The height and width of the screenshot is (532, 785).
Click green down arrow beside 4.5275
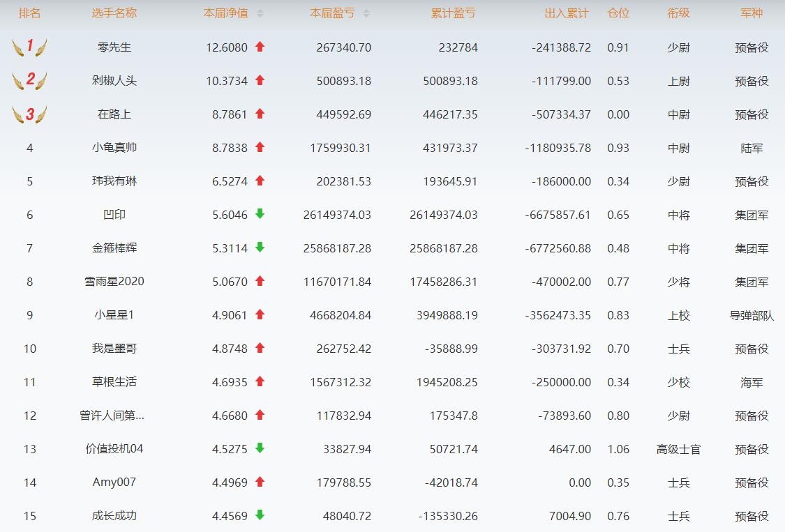(260, 448)
